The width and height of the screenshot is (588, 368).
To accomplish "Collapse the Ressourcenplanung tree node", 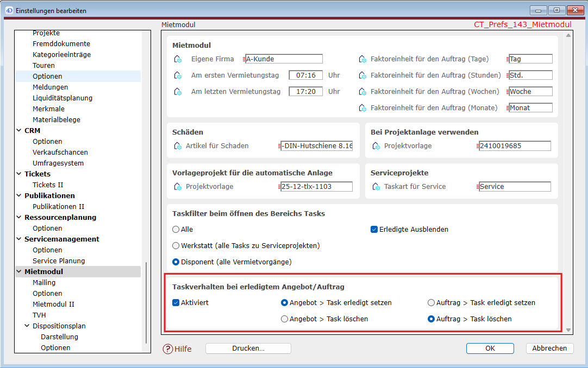I will click(x=19, y=217).
